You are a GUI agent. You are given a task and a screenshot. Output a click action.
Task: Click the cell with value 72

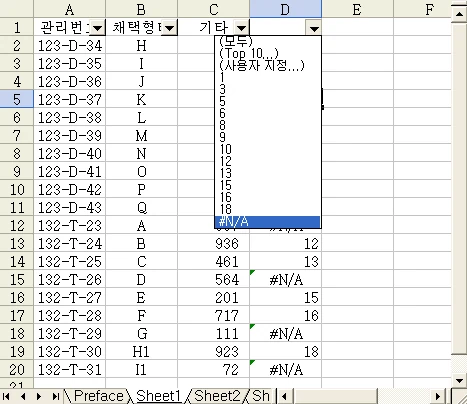[x=213, y=370]
